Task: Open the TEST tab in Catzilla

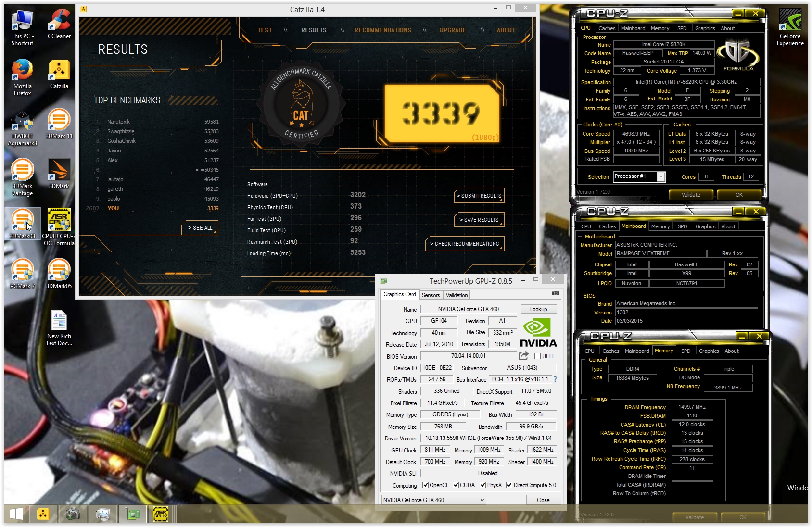Action: click(265, 30)
